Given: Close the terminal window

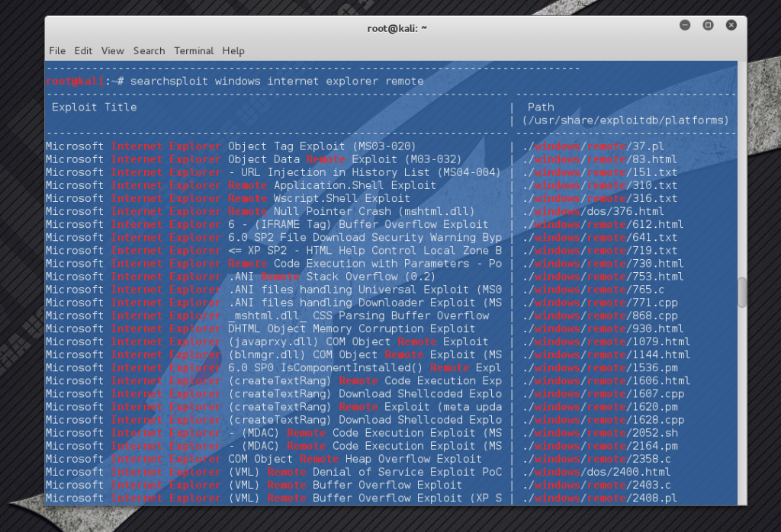Looking at the screenshot, I should coord(731,25).
